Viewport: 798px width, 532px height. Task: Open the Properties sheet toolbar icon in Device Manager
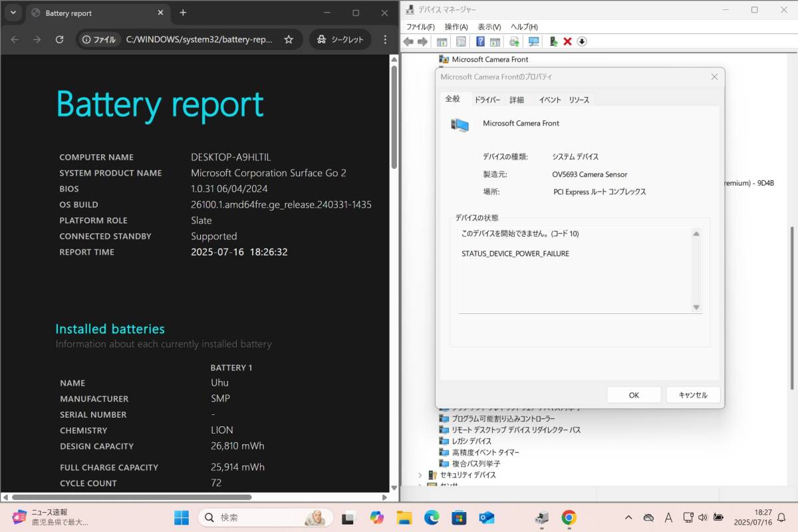coord(461,41)
